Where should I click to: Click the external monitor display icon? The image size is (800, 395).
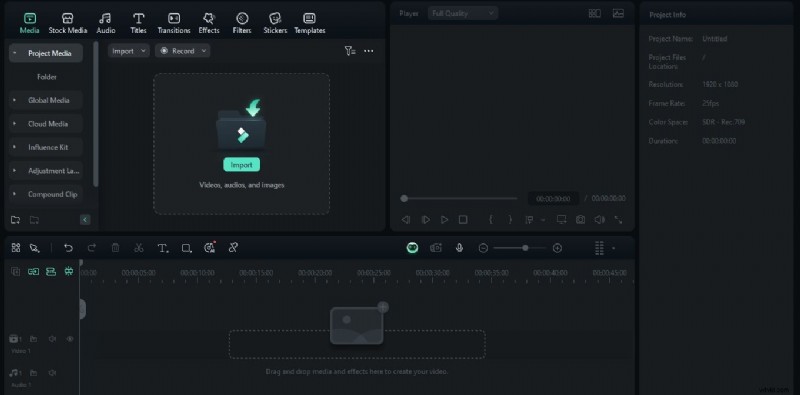[561, 219]
